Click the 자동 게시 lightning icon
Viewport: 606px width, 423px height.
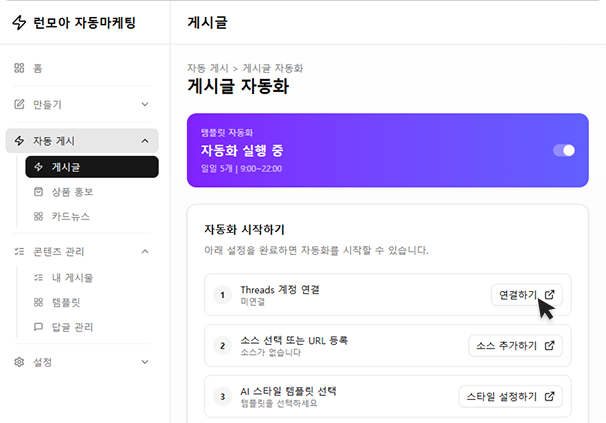point(19,141)
